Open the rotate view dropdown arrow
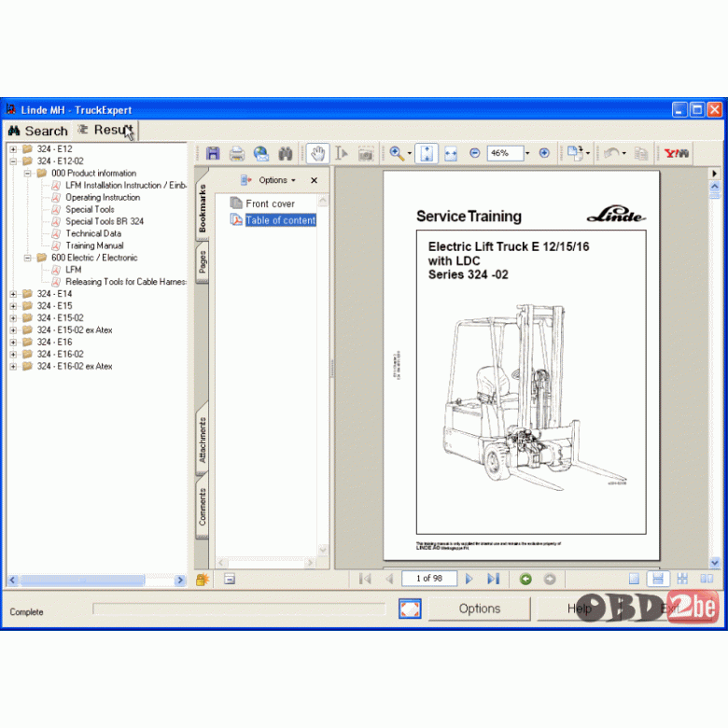Image resolution: width=728 pixels, height=728 pixels. pos(588,153)
